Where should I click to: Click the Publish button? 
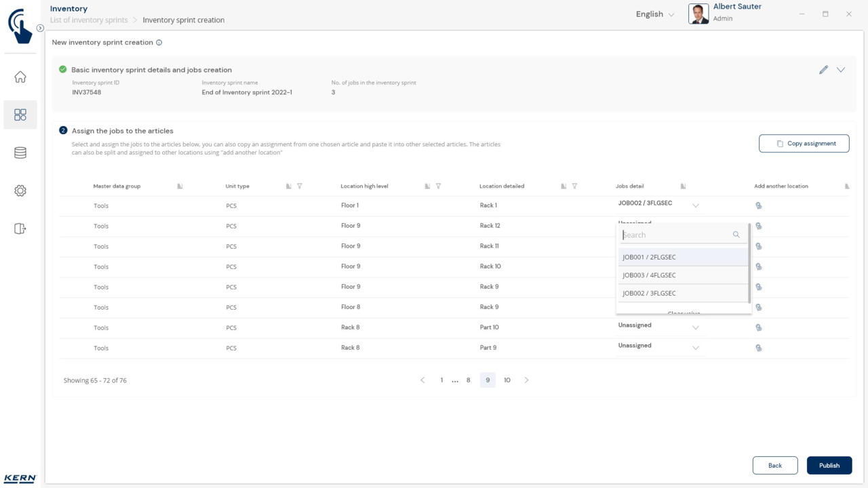point(829,466)
